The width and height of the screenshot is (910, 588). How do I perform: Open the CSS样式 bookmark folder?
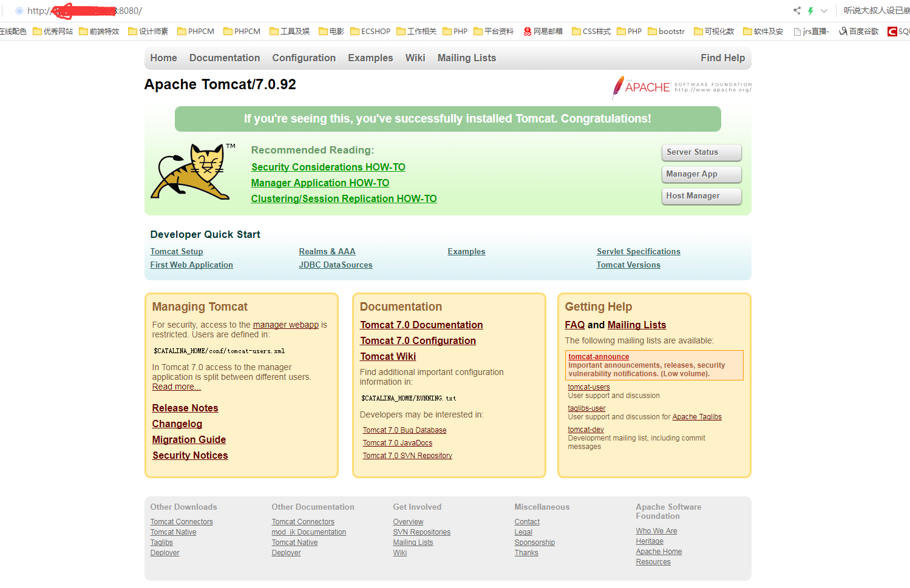591,32
